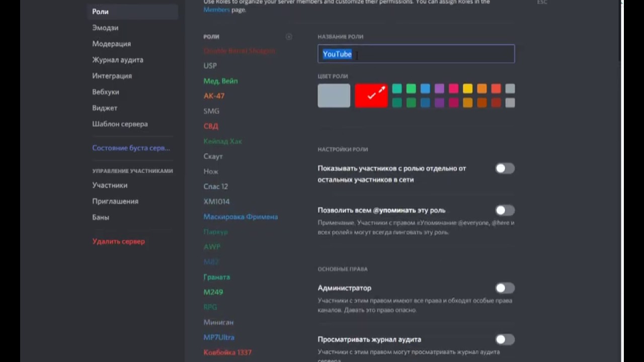Click Удалить сервер in red
The image size is (644, 362).
(x=118, y=241)
